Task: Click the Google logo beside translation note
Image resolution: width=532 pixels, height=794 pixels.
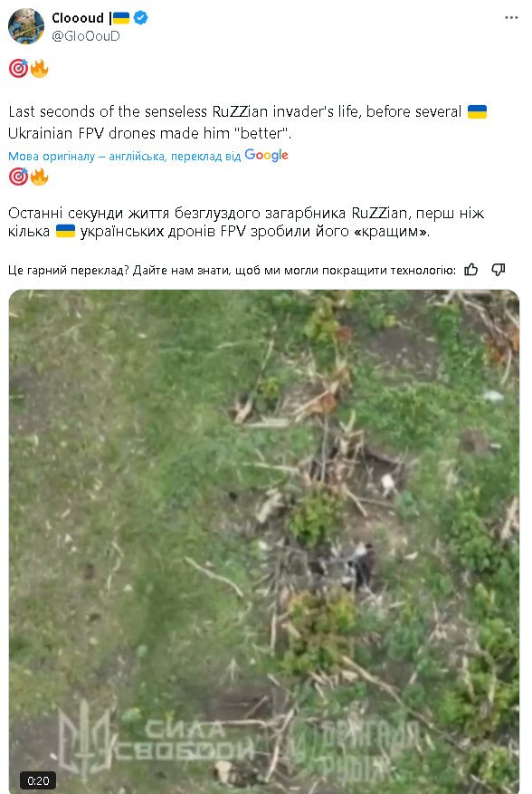Action: tap(266, 156)
